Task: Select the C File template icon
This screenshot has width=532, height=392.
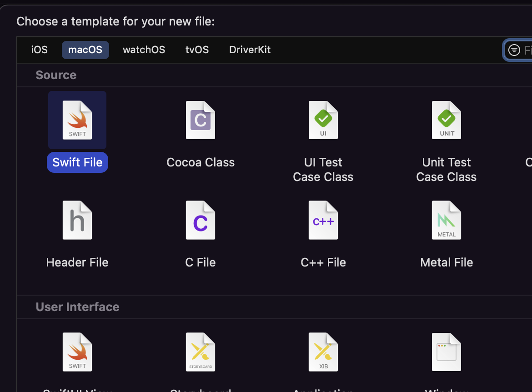Action: click(x=201, y=220)
